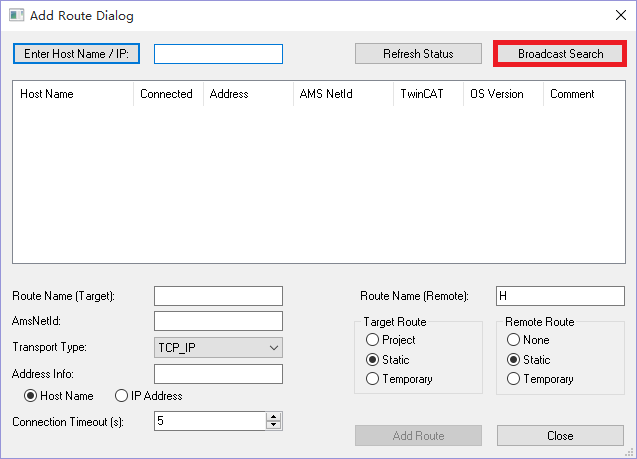
Task: Increase Connection Timeout with up arrow
Action: [x=273, y=417]
